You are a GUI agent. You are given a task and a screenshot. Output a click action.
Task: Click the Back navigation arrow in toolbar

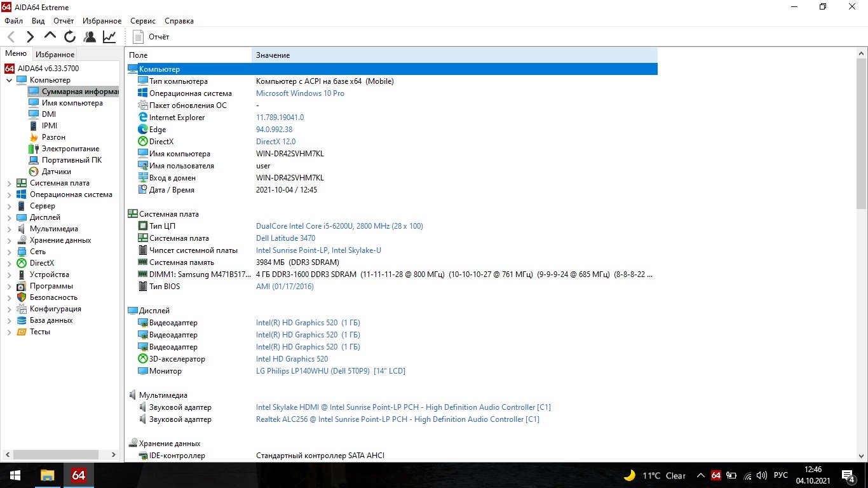click(x=11, y=37)
